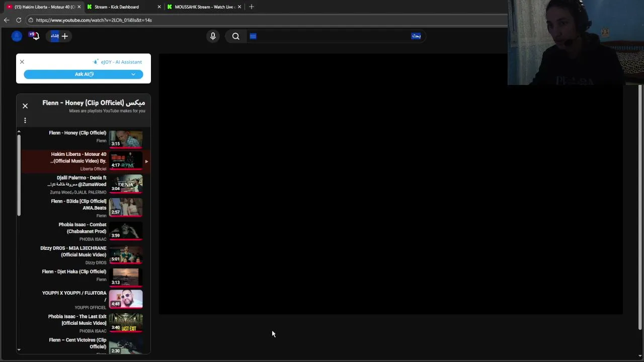This screenshot has width=644, height=362.
Task: Click the page vertical scrollbar on the right
Action: pos(640,208)
